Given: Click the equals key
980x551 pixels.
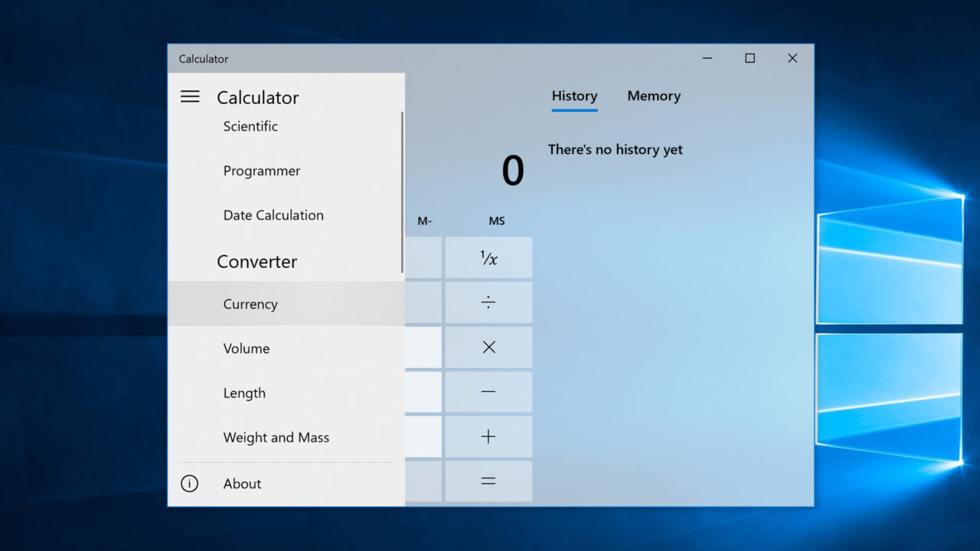Looking at the screenshot, I should (x=488, y=481).
